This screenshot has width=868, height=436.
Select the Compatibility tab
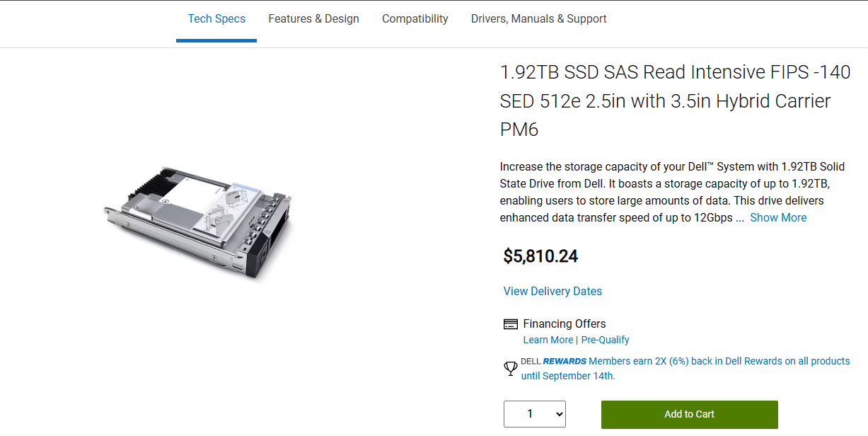[x=415, y=19]
